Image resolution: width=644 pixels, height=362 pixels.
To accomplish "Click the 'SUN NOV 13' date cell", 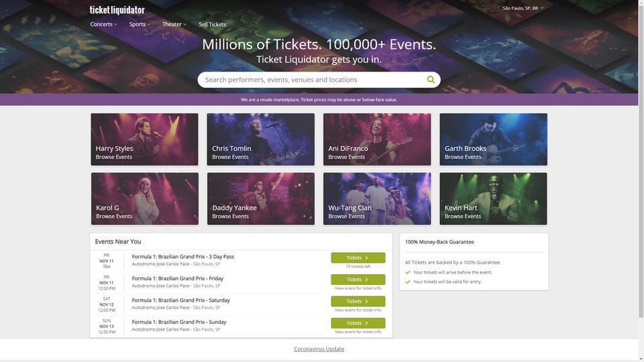I will point(107,326).
